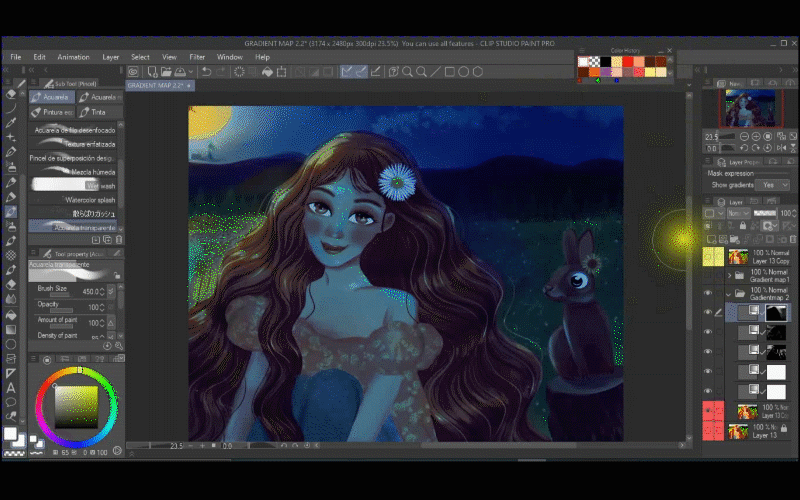Delete the sub tool with the trash icon

pos(119,239)
